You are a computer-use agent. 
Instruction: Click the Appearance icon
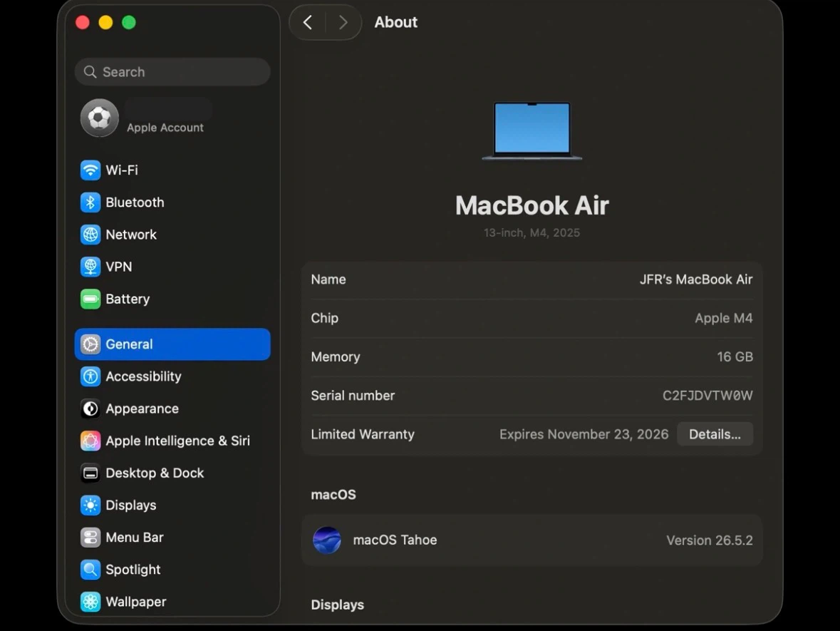(90, 409)
